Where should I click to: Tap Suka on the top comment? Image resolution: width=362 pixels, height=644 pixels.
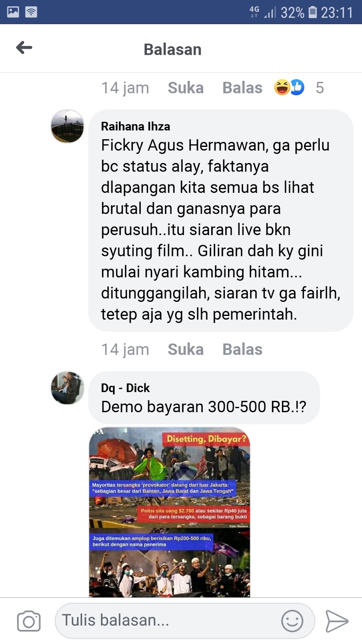(x=186, y=88)
